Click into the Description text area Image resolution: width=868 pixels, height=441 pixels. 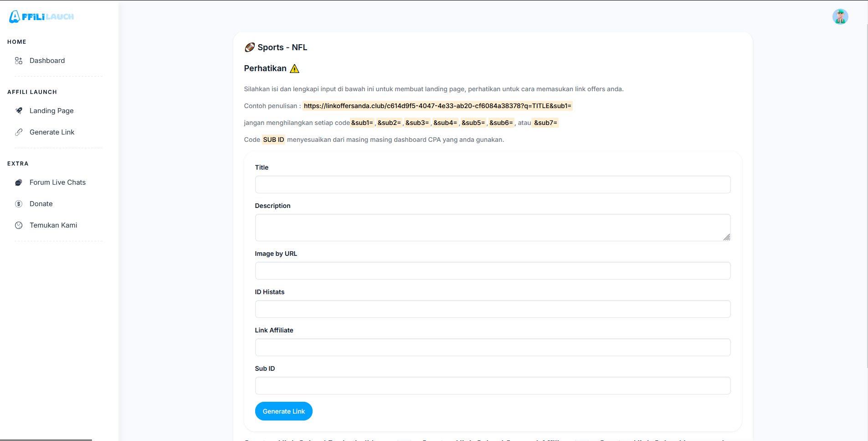(493, 227)
